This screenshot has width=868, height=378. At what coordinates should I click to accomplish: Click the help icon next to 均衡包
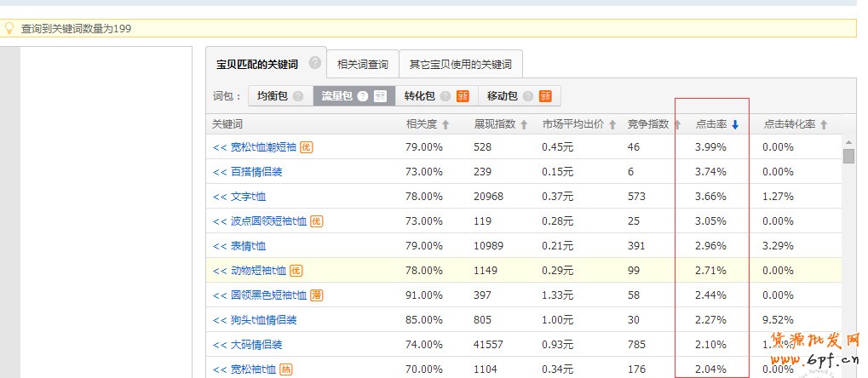coord(298,96)
